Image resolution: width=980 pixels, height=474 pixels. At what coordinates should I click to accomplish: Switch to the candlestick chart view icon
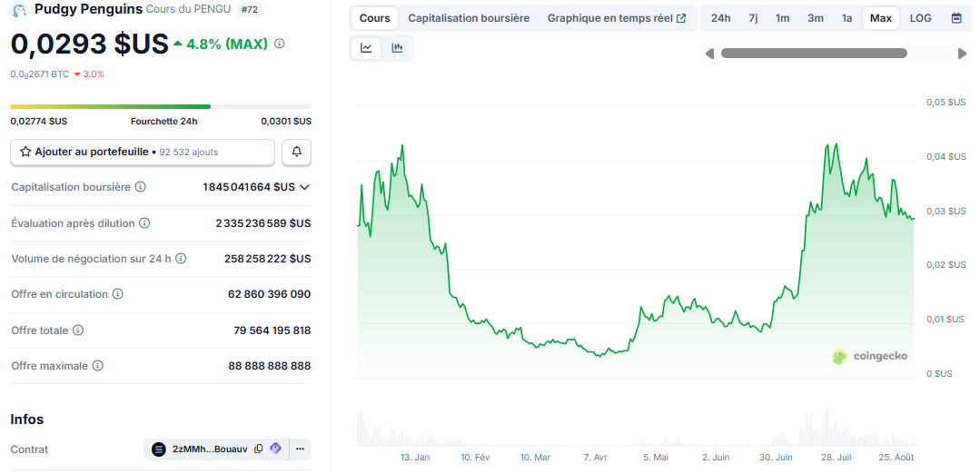click(397, 48)
